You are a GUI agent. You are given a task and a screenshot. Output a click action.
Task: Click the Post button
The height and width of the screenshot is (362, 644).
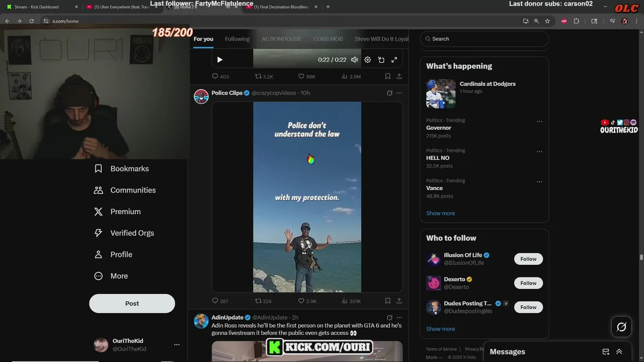click(132, 304)
